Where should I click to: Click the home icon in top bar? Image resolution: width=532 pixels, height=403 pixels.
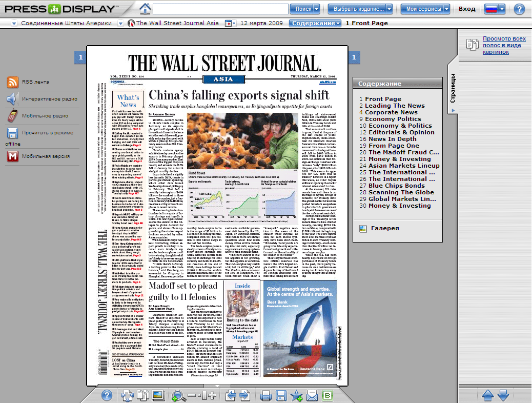[x=146, y=9]
